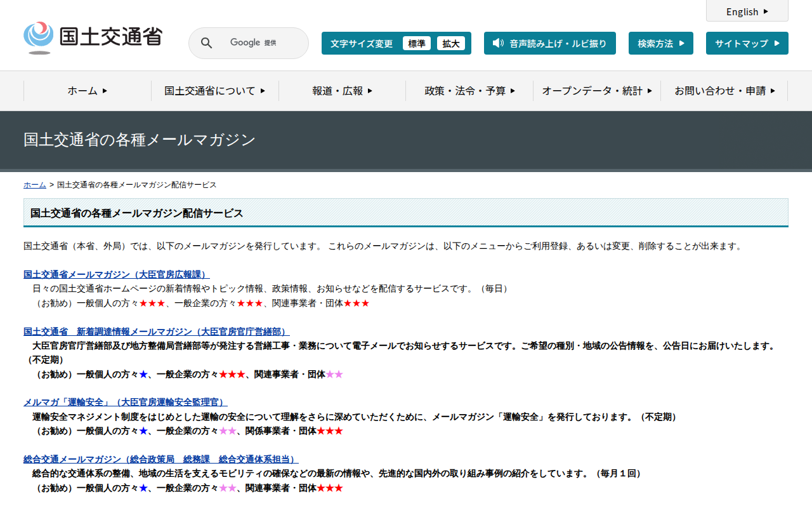Follow the ホーム breadcrumb link

pyautogui.click(x=35, y=185)
